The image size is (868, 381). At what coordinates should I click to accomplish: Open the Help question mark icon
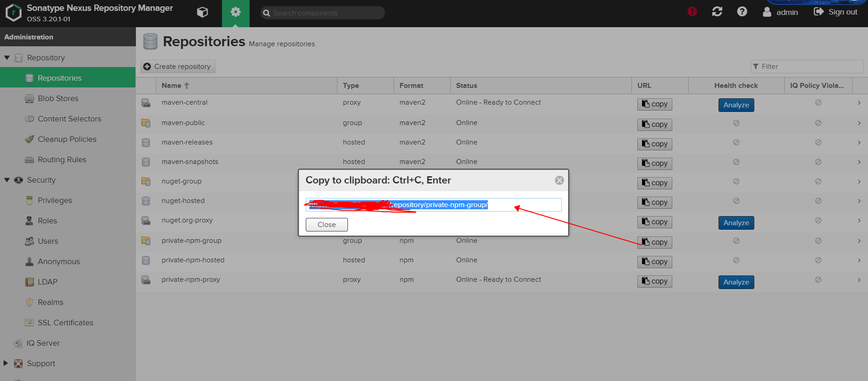coord(742,12)
